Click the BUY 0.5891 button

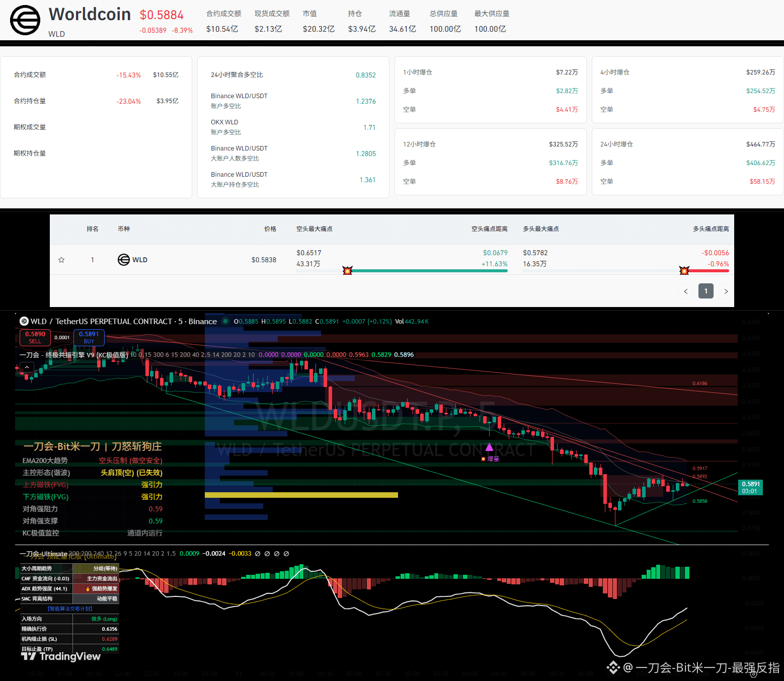89,338
